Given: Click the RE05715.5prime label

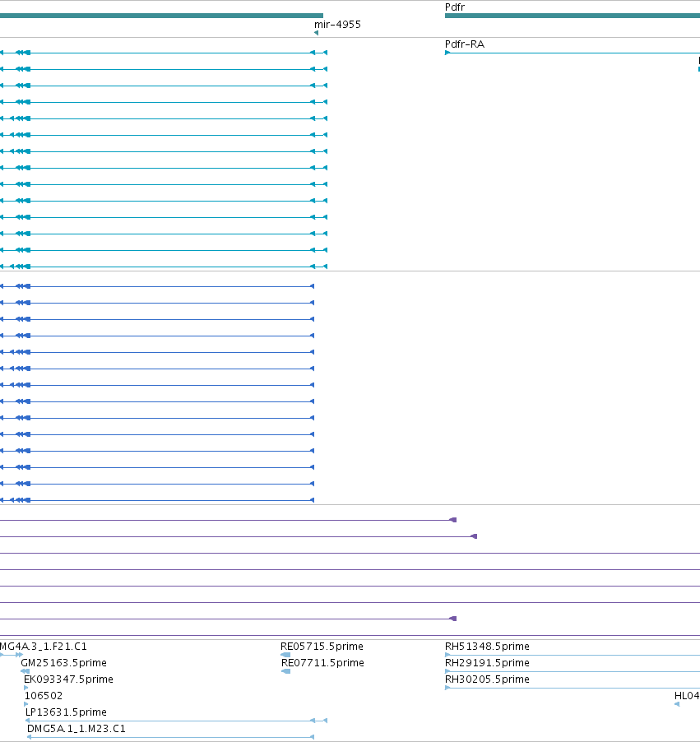Looking at the screenshot, I should click(322, 647).
